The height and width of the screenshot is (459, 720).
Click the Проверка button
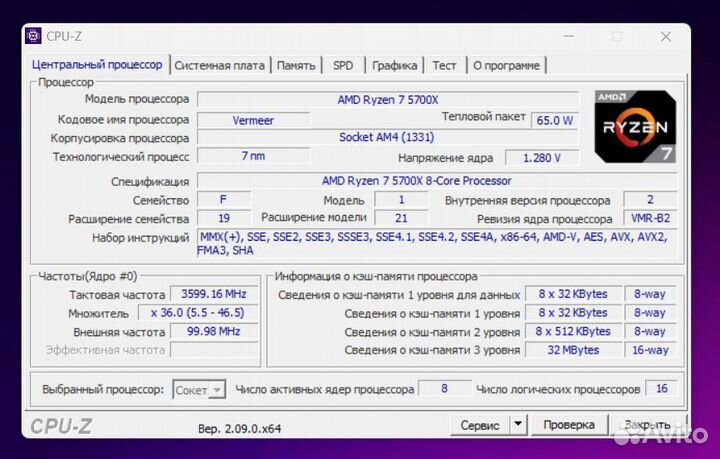coord(569,425)
